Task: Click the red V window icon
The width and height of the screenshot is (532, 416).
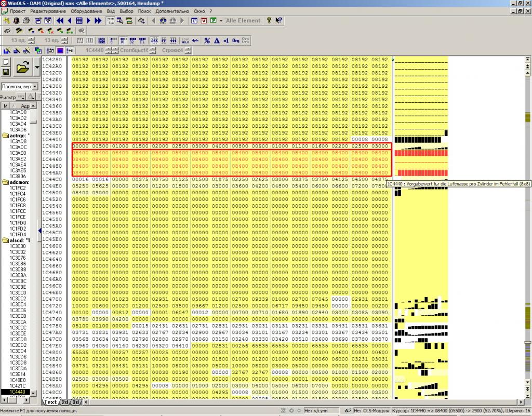Action: pyautogui.click(x=204, y=21)
